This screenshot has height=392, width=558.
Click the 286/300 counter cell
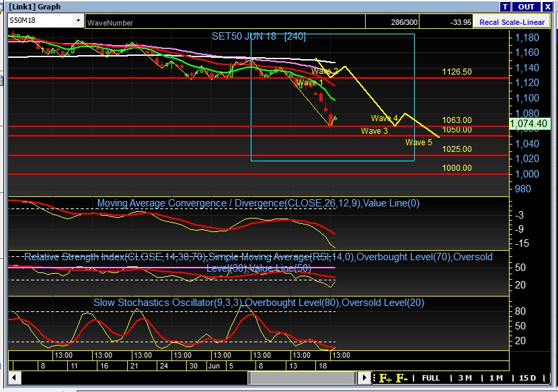(392, 22)
